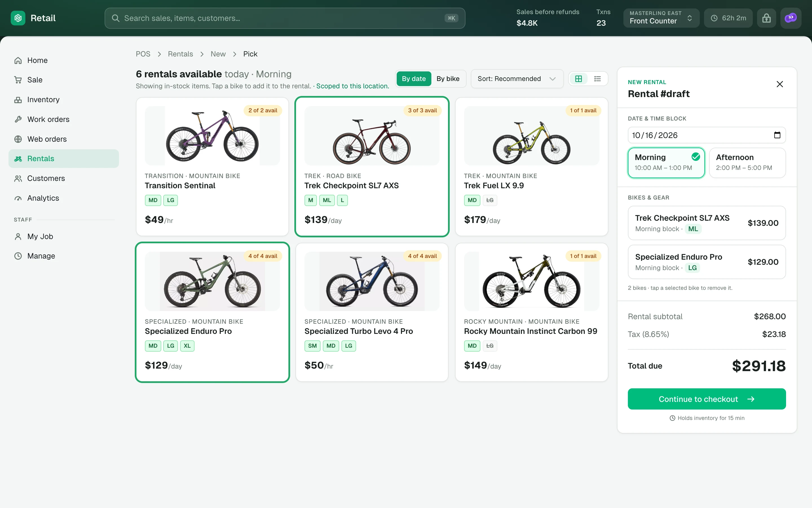Click the Retail logo icon

18,18
